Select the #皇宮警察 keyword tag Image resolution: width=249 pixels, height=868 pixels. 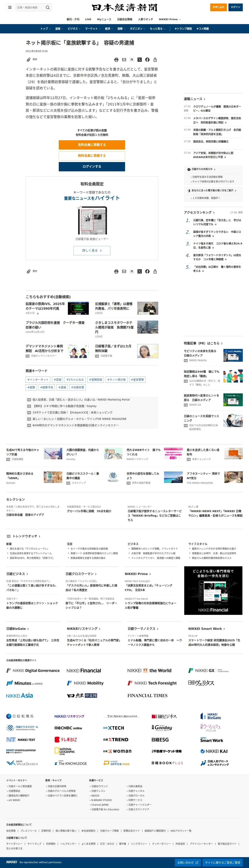pyautogui.click(x=137, y=380)
